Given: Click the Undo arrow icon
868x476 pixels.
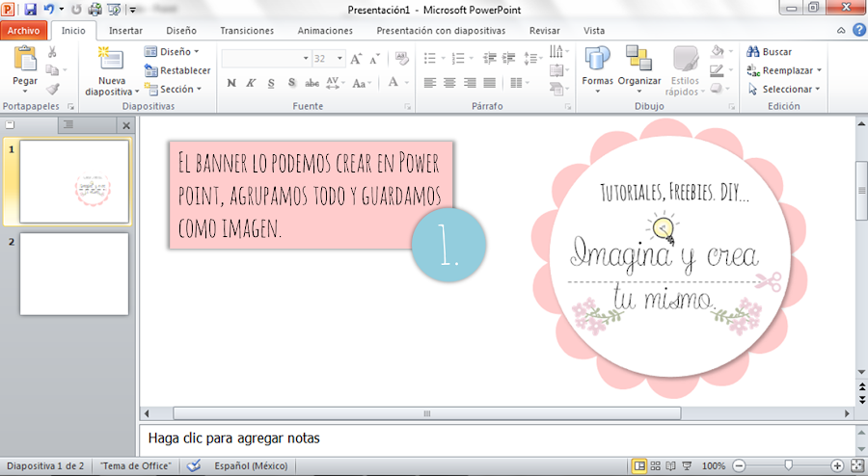Looking at the screenshot, I should pos(49,9).
